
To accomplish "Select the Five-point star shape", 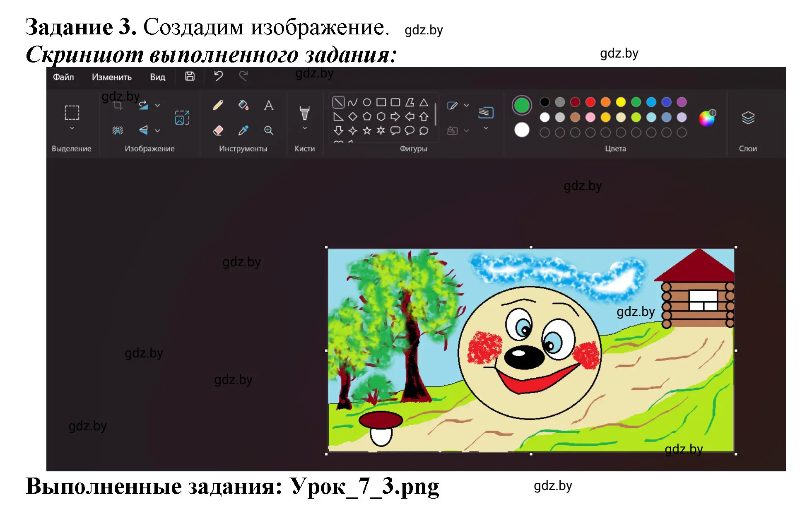I will 367,131.
